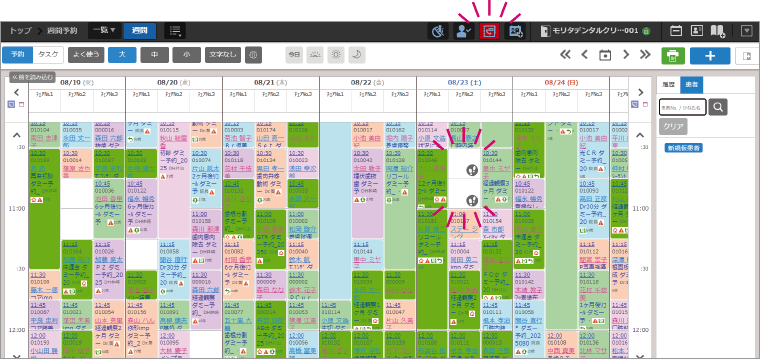The width and height of the screenshot is (760, 360).
Task: Click the 今日 button
Action: (x=294, y=55)
